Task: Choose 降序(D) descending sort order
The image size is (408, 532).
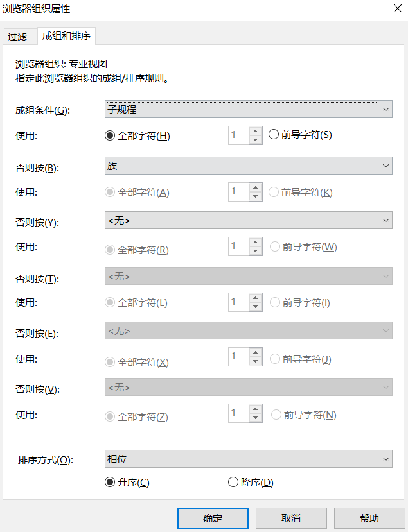Action: click(233, 483)
